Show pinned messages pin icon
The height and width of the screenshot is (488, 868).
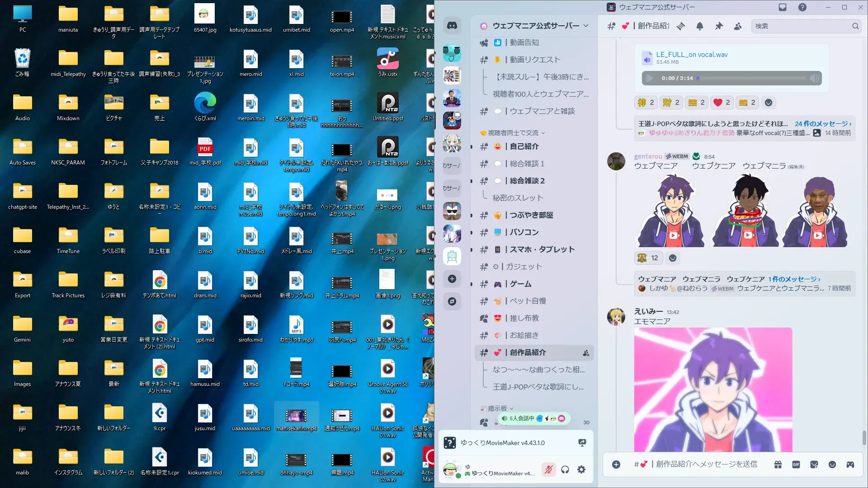(718, 26)
